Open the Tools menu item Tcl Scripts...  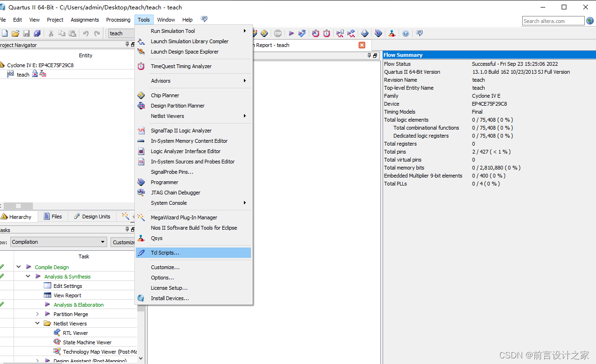pos(194,253)
